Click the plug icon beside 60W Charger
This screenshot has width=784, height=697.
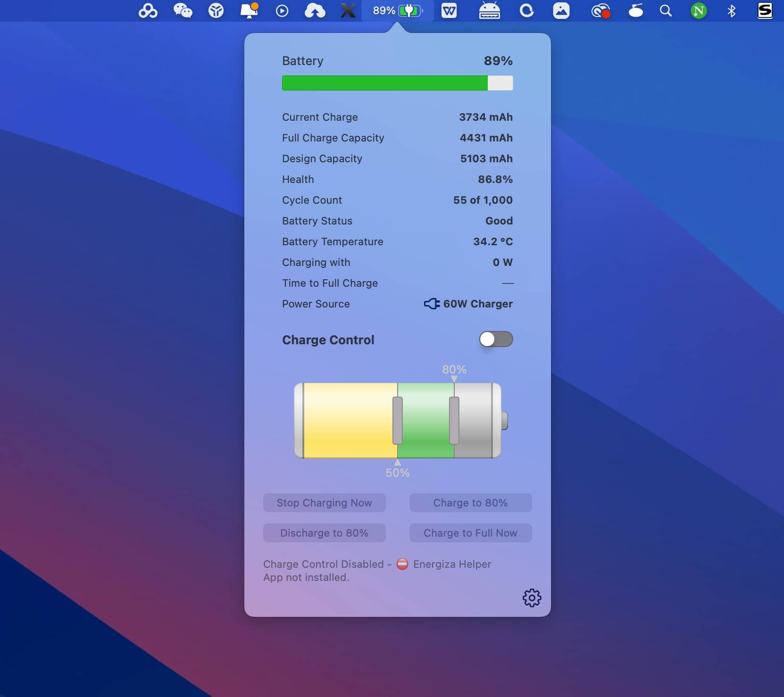[x=432, y=304]
